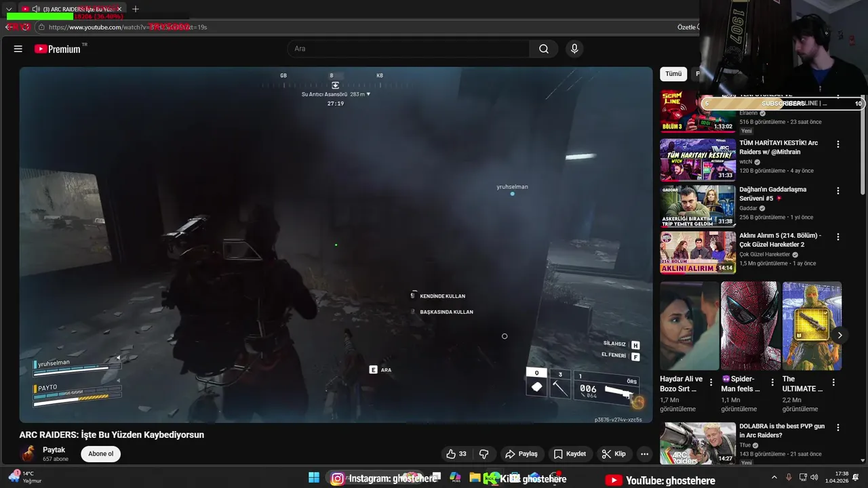Open options for Dağhan'ın Gaddarlaşma video
This screenshot has width=868, height=488.
(x=838, y=190)
